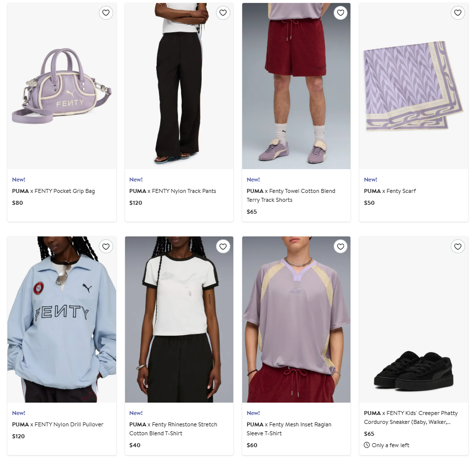476x460 pixels.
Task: Open the Rhinestone Stretch Cotton Blend T-Shirt link
Action: 173,429
